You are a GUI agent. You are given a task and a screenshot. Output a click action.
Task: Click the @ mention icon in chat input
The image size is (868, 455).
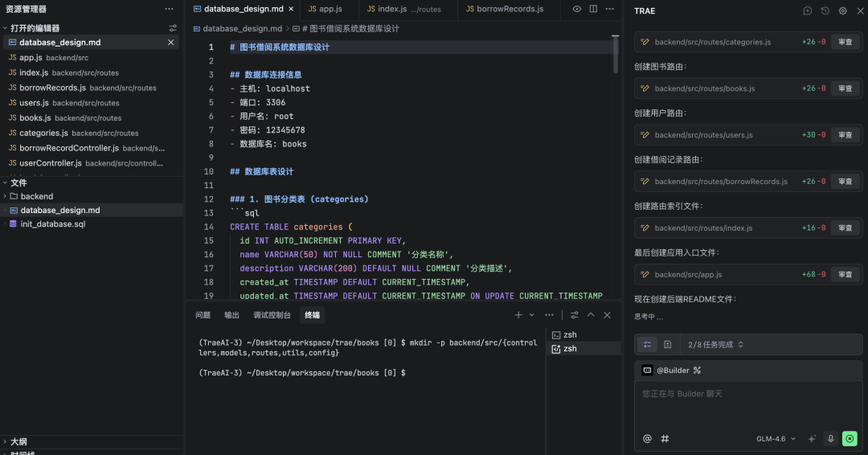point(647,438)
